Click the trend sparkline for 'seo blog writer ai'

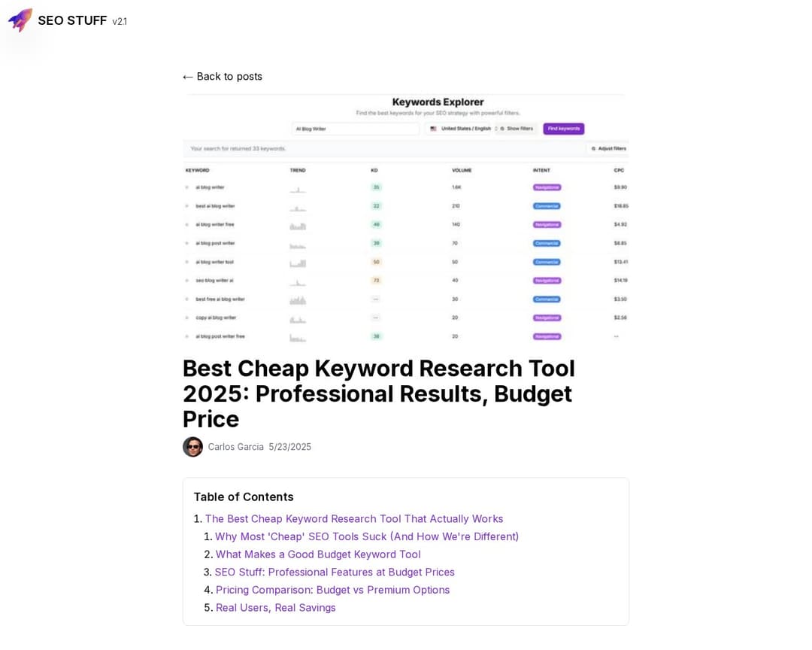click(298, 281)
